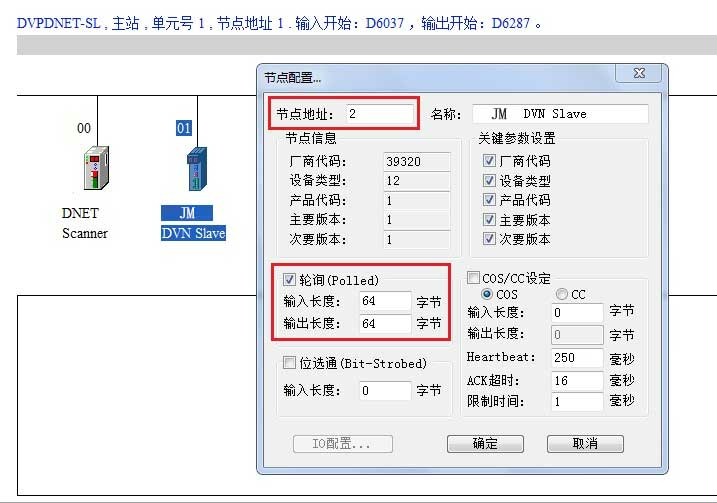The height and width of the screenshot is (503, 717).
Task: Enable the 位选通(Bit-Strobed) checkbox
Action: [290, 363]
